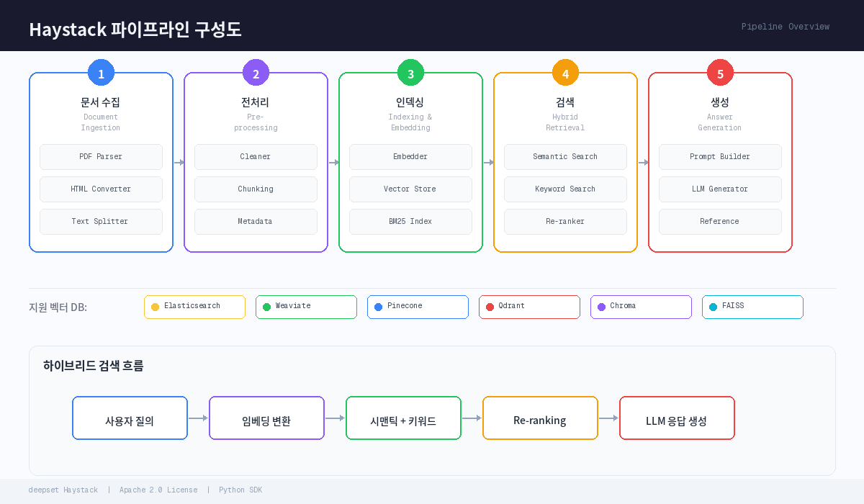Select the green number 3 indexing badge

pyautogui.click(x=410, y=73)
